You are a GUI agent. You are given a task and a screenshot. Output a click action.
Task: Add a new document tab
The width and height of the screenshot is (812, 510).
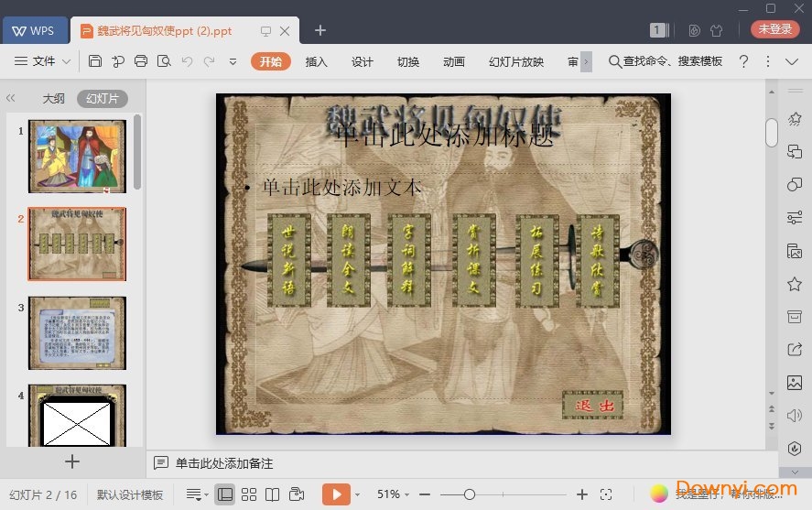(x=320, y=30)
